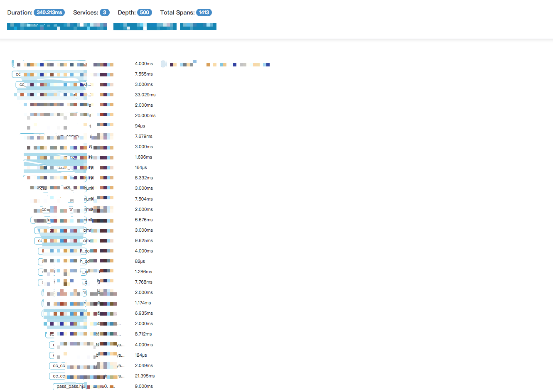The width and height of the screenshot is (553, 392).
Task: Click the 6.935ms span duration
Action: click(144, 313)
